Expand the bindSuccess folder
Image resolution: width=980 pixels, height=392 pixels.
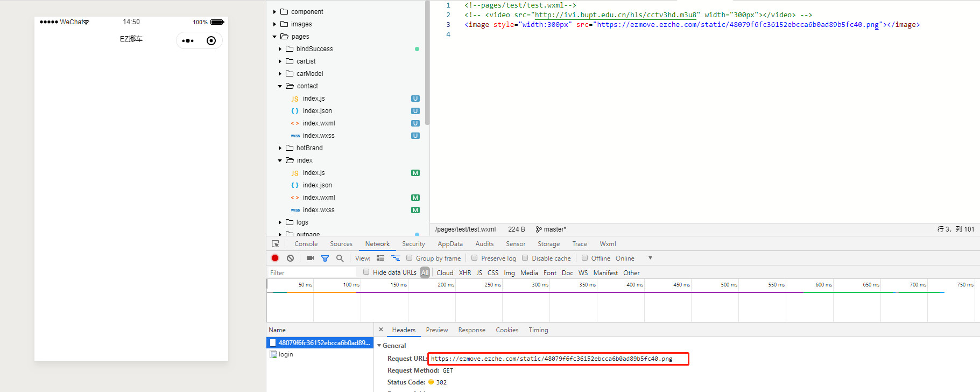coord(280,49)
